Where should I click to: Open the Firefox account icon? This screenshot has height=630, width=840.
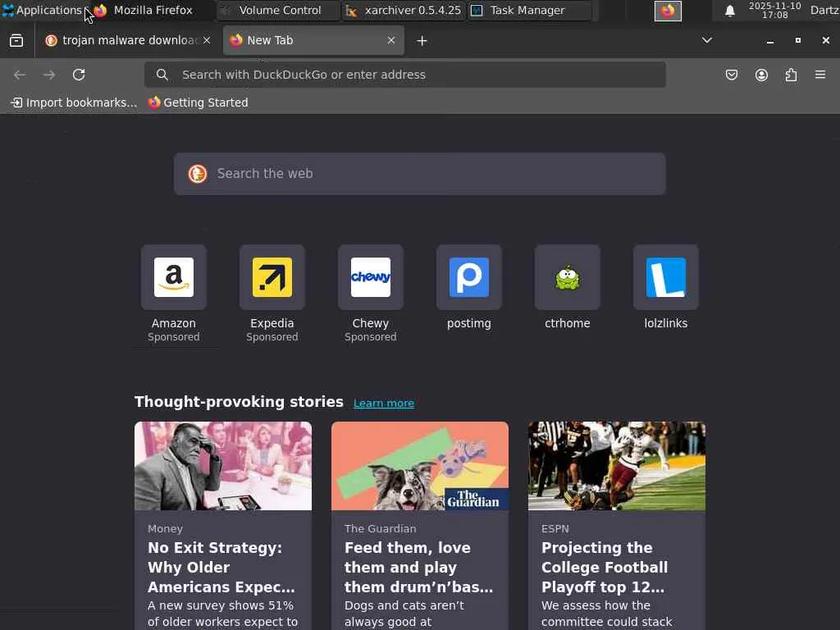[761, 75]
